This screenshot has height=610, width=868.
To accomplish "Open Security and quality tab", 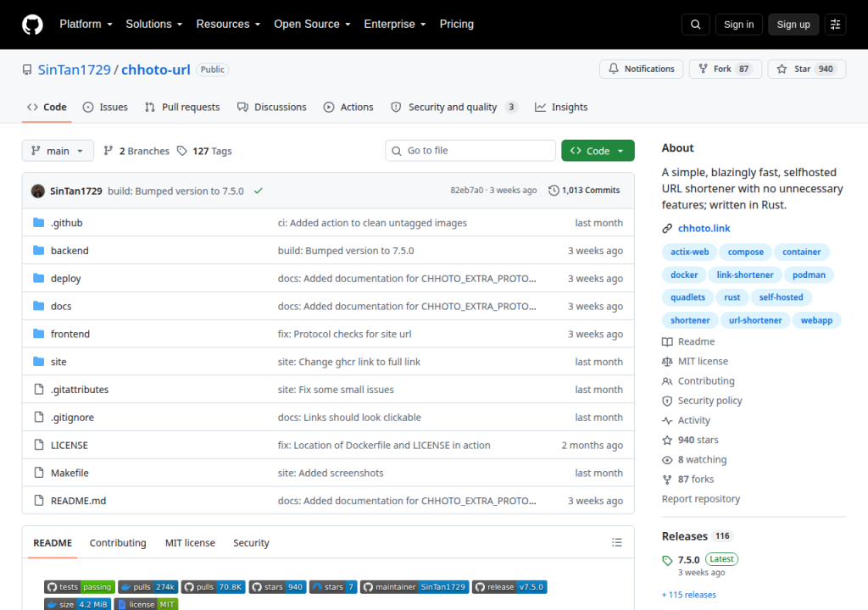I will pos(453,107).
